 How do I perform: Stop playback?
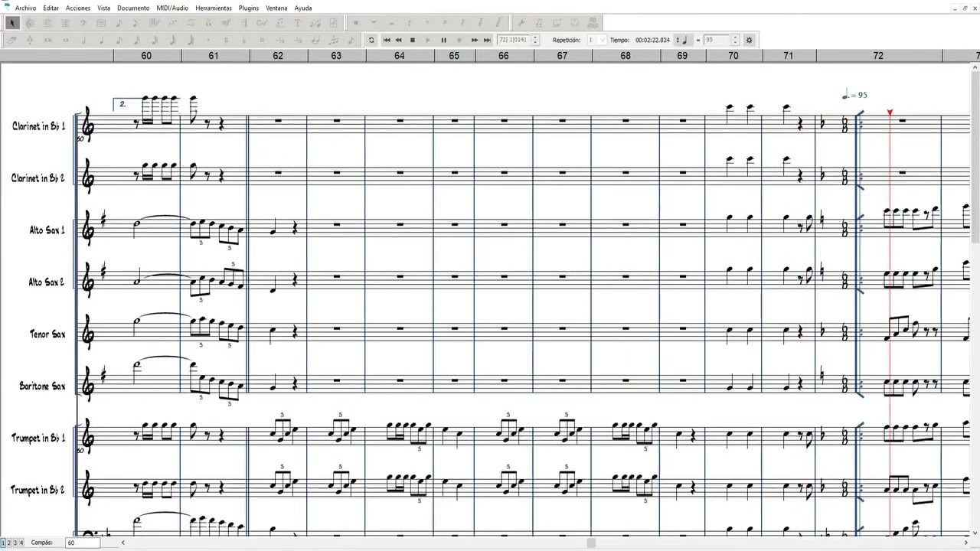[x=413, y=40]
